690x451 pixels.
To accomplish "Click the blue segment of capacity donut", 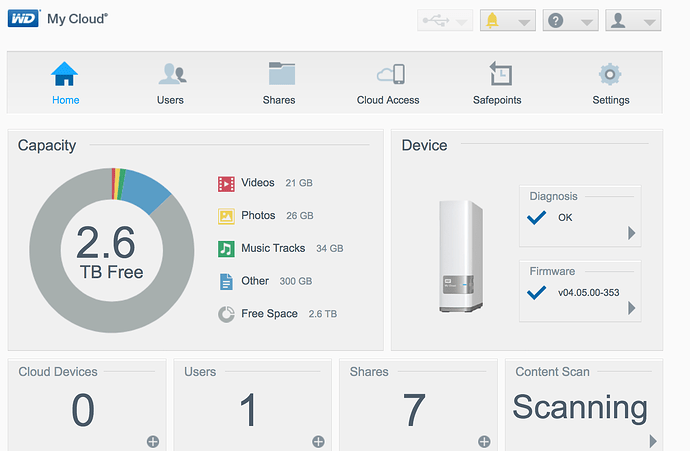I will pyautogui.click(x=147, y=191).
